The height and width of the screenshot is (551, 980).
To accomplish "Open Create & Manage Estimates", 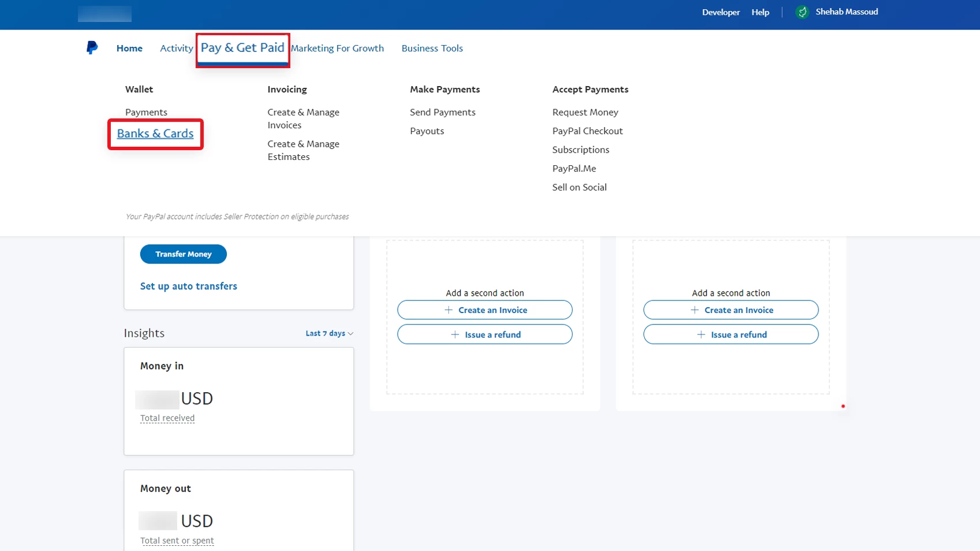I will pos(303,150).
